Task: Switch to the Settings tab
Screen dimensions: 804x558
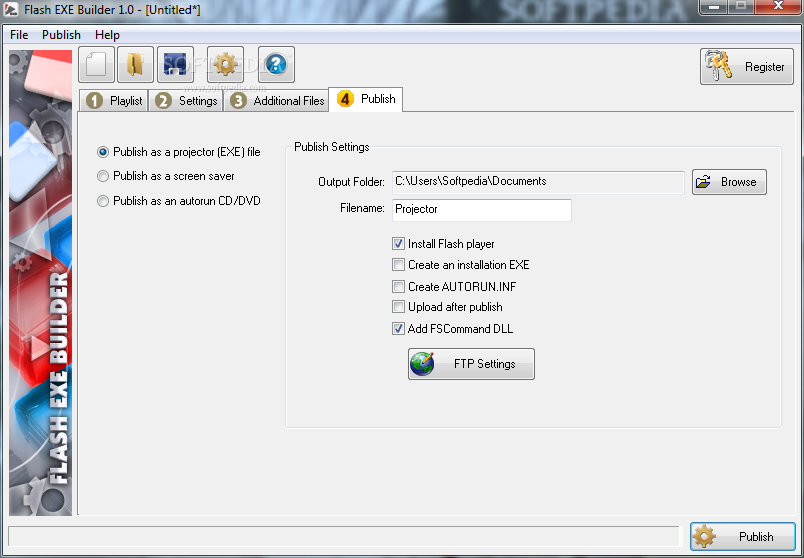Action: pyautogui.click(x=186, y=101)
